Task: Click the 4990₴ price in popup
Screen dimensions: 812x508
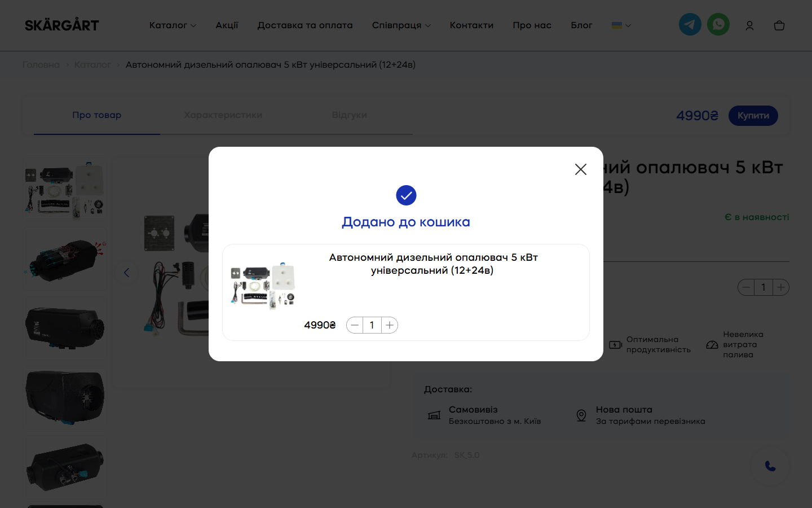Action: click(x=320, y=325)
